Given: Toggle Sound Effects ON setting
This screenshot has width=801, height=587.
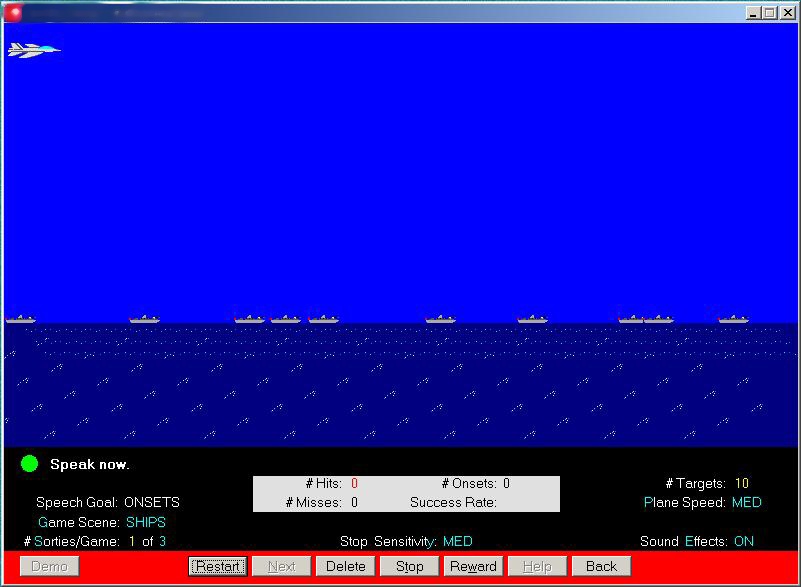Looking at the screenshot, I should (744, 541).
